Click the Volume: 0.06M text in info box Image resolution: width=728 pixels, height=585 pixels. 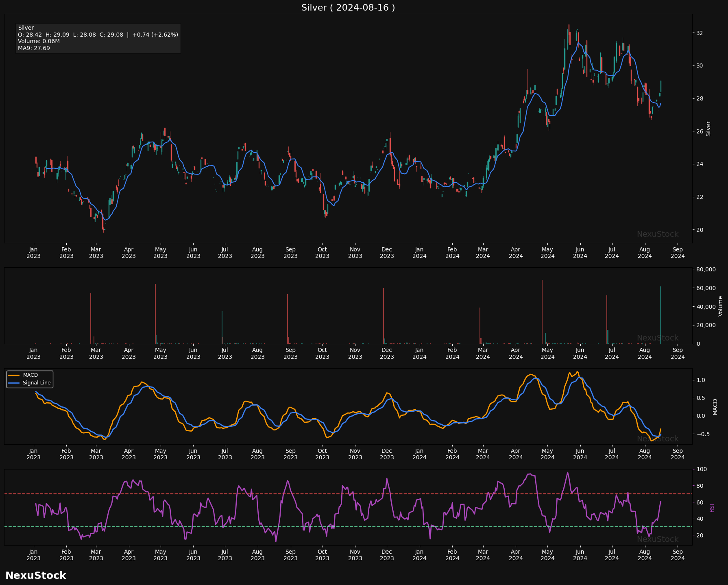pos(39,41)
